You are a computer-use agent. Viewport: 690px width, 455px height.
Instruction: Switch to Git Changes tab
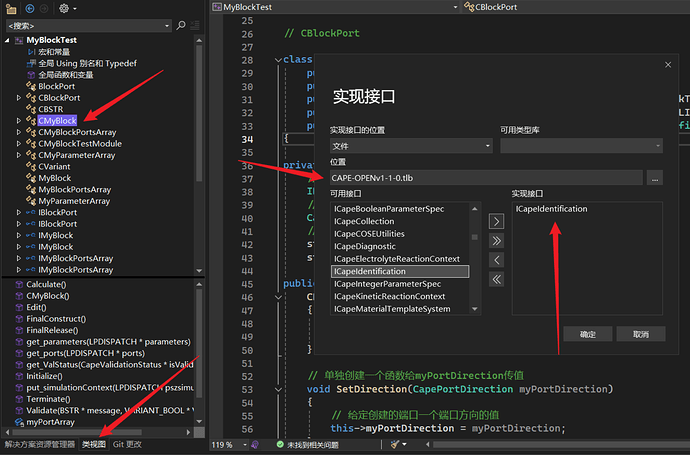[x=127, y=444]
